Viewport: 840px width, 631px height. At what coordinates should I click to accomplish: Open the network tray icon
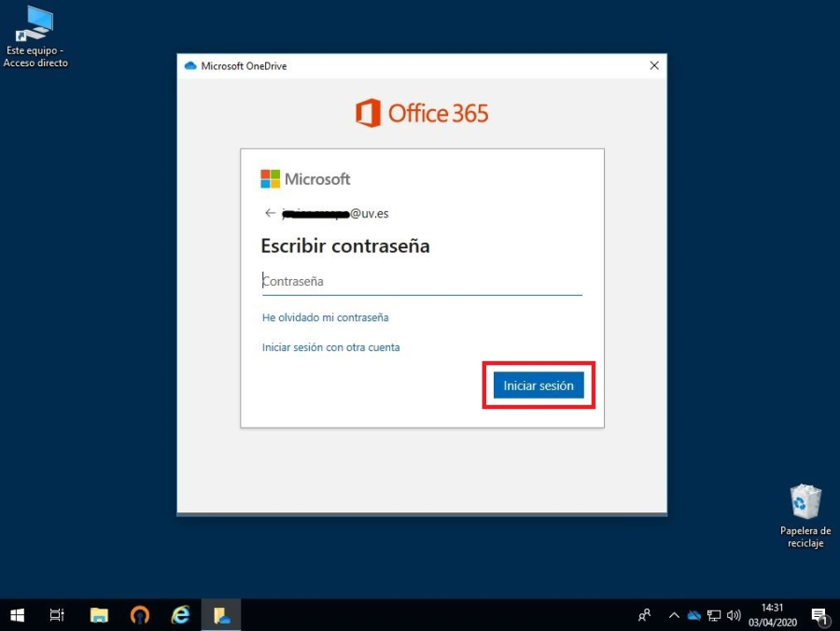714,615
